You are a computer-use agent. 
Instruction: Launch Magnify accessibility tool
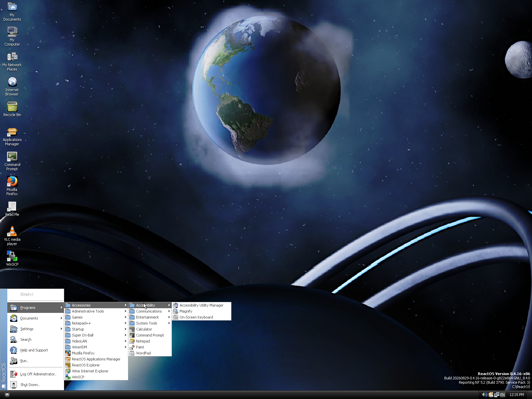click(201, 311)
